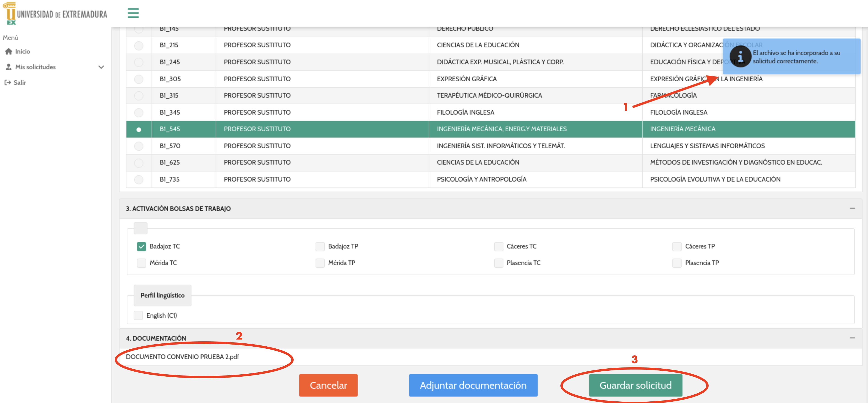Go to Inicio in the menu
This screenshot has width=868, height=403.
point(23,51)
